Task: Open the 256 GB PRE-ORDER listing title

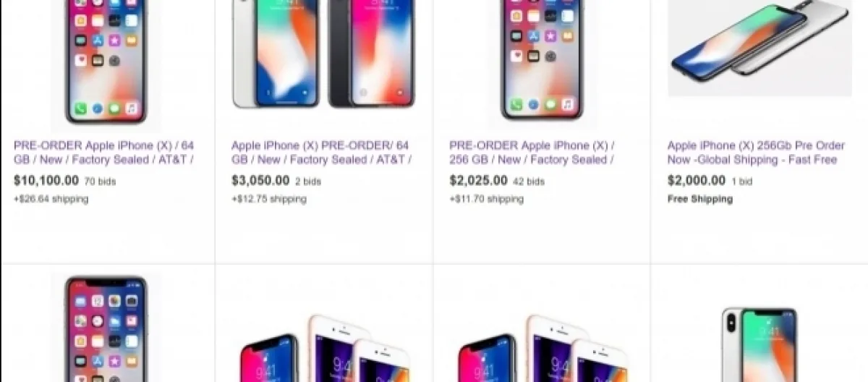Action: (x=532, y=152)
